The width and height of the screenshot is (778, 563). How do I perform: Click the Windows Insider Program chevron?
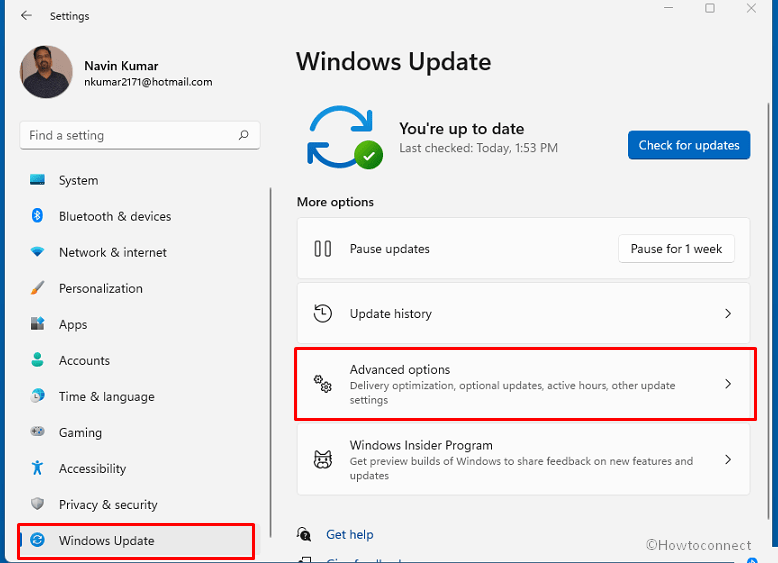click(728, 460)
